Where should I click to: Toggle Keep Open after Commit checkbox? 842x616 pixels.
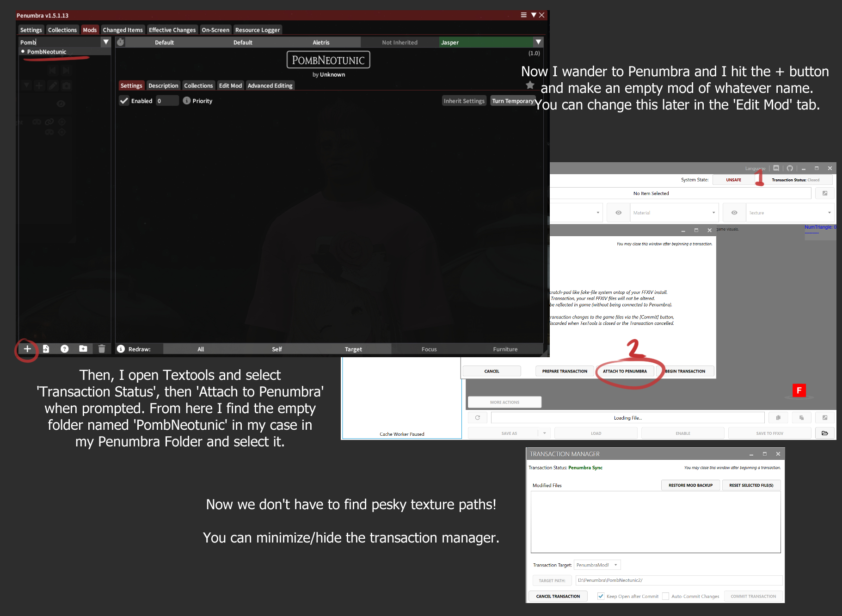(601, 596)
